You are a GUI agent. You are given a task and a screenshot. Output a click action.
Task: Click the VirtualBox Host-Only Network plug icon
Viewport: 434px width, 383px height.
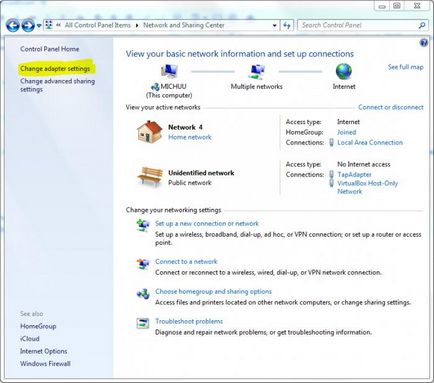pos(331,183)
